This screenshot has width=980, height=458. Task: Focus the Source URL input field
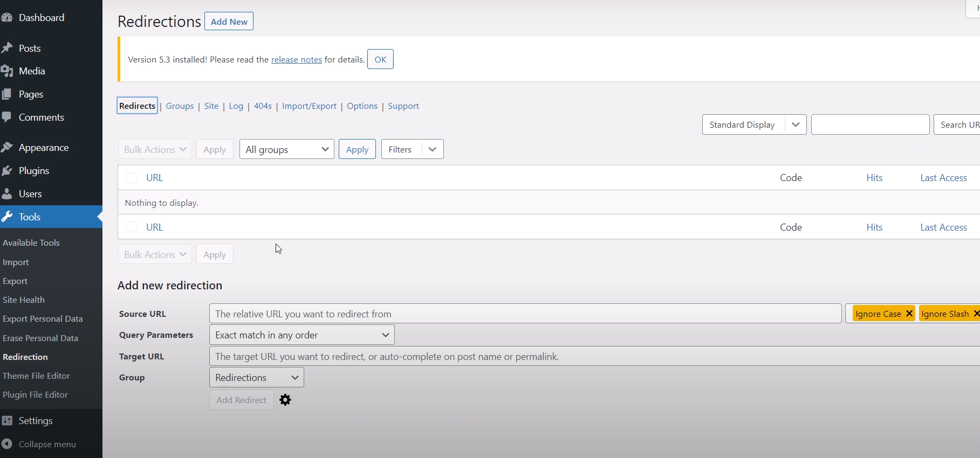click(525, 314)
